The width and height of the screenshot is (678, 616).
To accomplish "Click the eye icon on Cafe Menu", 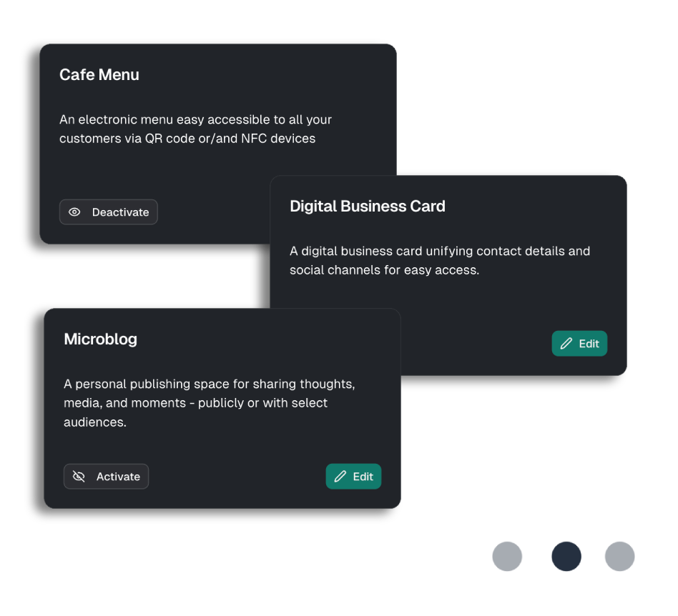I will click(74, 212).
